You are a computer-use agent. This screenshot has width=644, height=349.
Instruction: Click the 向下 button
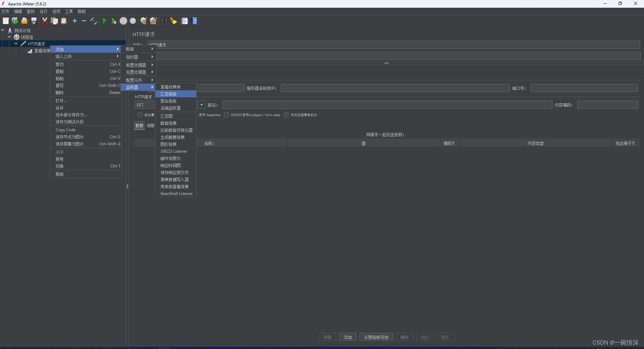[445, 337]
